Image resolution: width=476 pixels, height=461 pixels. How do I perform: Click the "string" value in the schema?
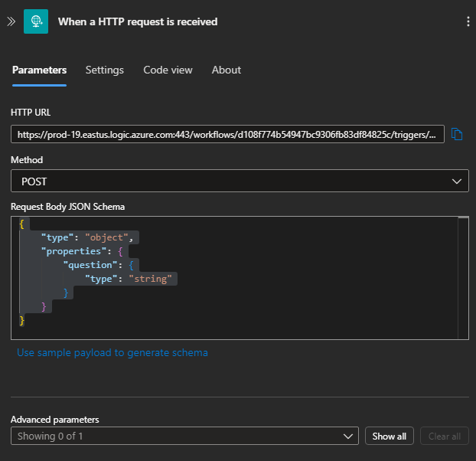click(150, 279)
